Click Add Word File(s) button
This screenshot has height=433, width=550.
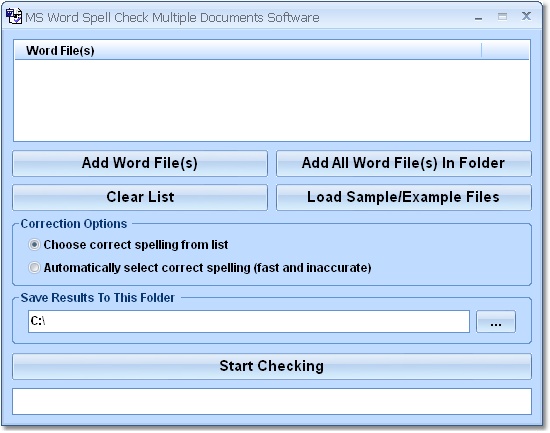pos(140,163)
